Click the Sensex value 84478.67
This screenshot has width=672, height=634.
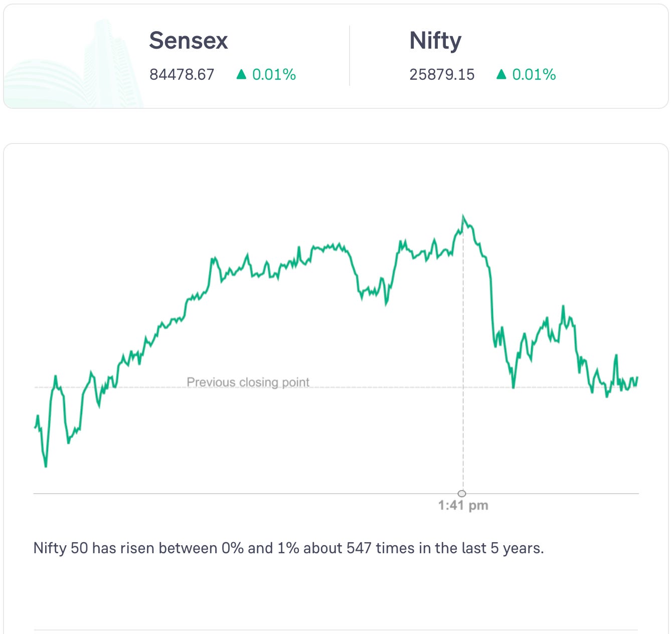tap(182, 75)
